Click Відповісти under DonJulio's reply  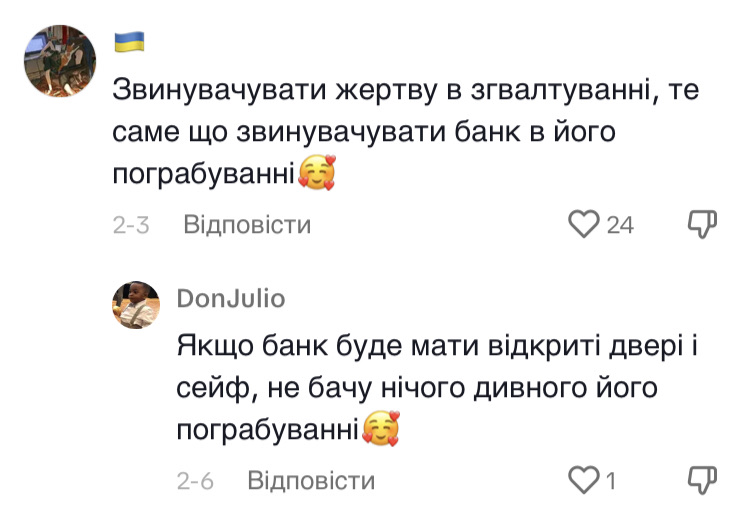(311, 480)
